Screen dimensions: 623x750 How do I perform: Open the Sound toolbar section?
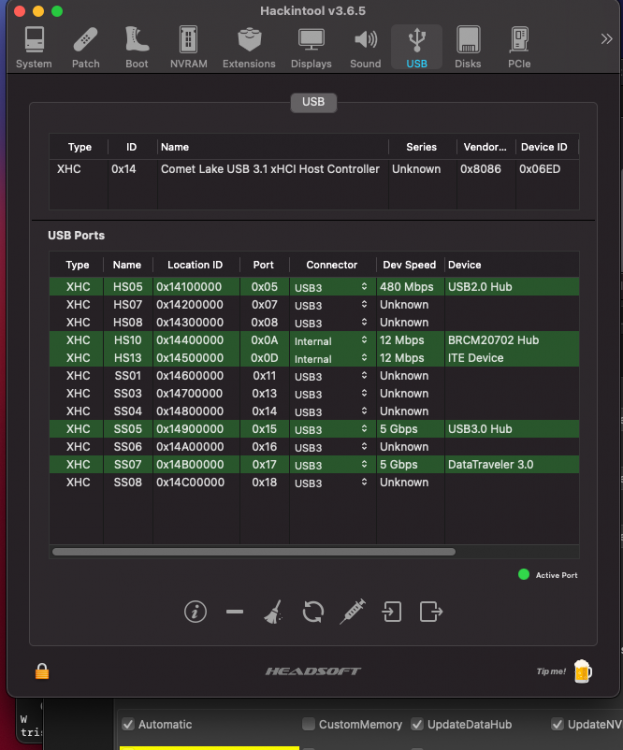pyautogui.click(x=366, y=48)
